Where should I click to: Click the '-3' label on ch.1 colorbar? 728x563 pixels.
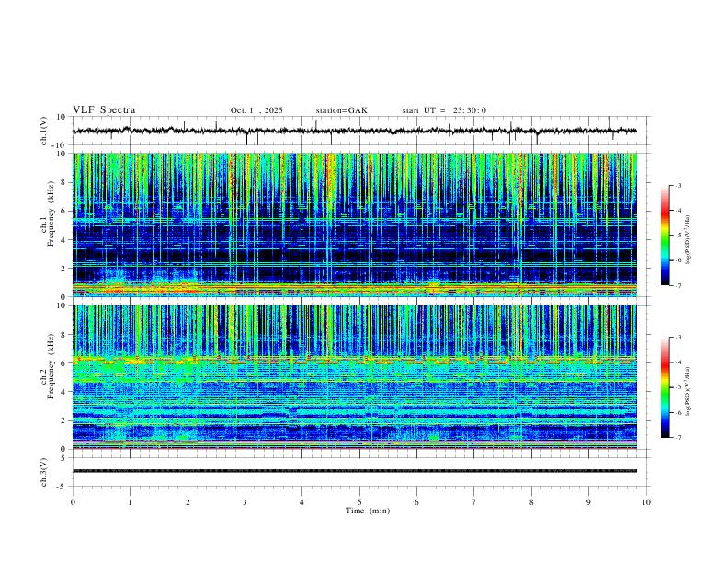(x=677, y=186)
